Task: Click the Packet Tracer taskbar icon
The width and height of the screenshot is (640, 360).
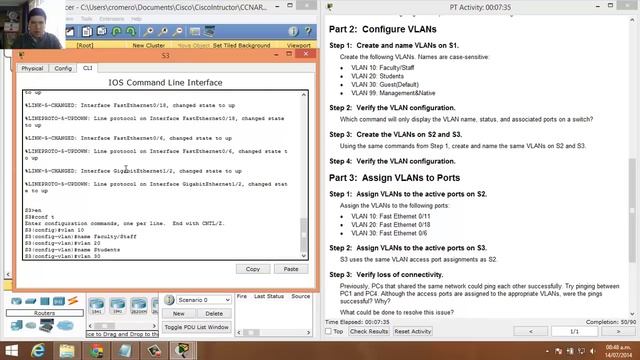Action: (182, 351)
